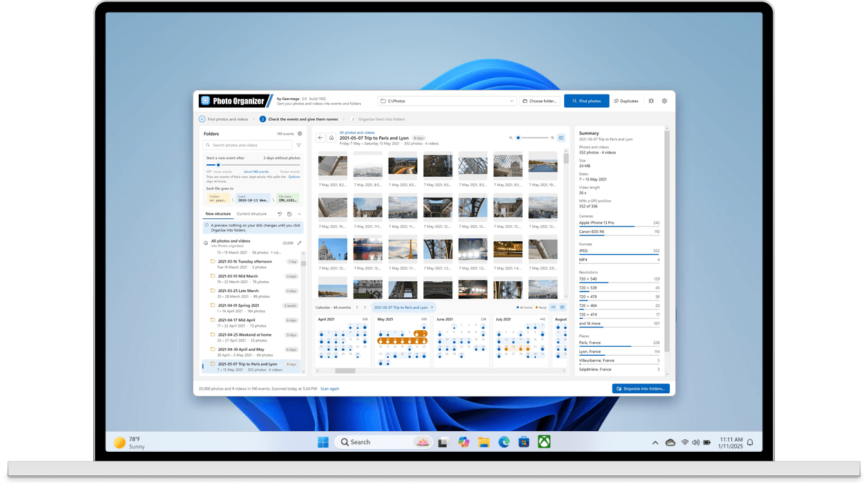The image size is (868, 485).
Task: Select the 2021-03-16 Tuesday afternoon folder
Action: [253, 264]
